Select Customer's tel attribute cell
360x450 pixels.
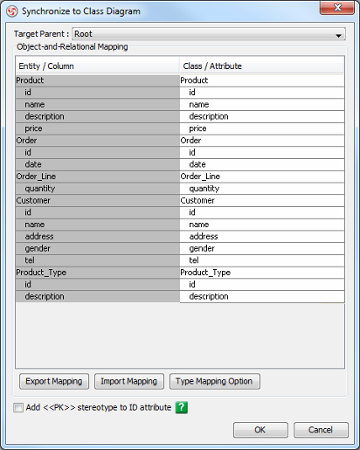click(x=262, y=261)
